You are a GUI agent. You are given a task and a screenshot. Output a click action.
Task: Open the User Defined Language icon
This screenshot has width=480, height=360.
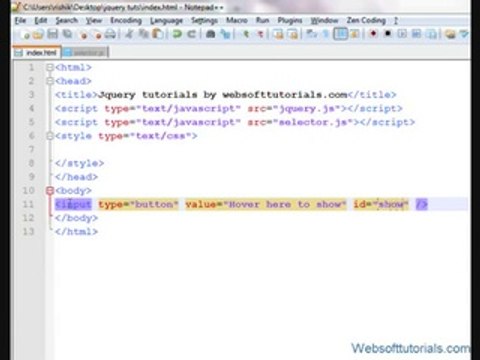pyautogui.click(x=355, y=34)
